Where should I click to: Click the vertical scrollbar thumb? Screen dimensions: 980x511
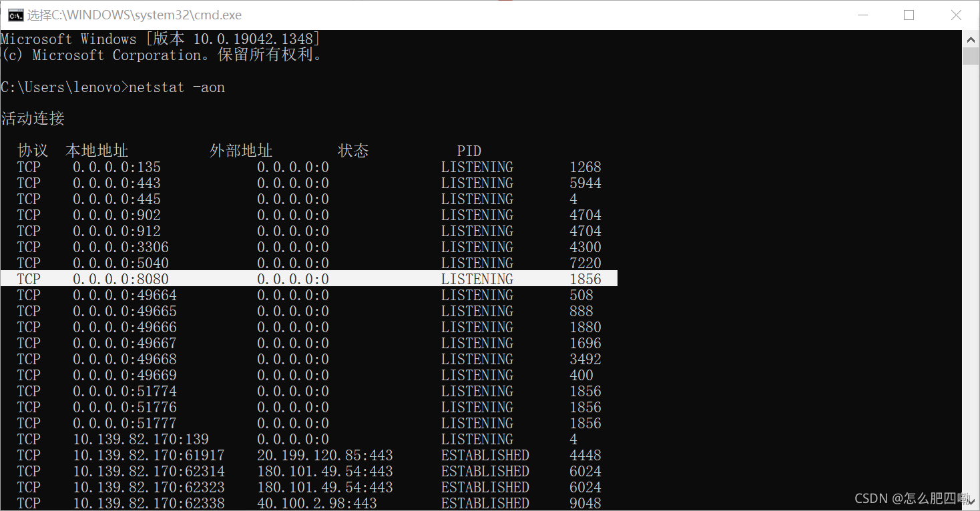point(971,55)
